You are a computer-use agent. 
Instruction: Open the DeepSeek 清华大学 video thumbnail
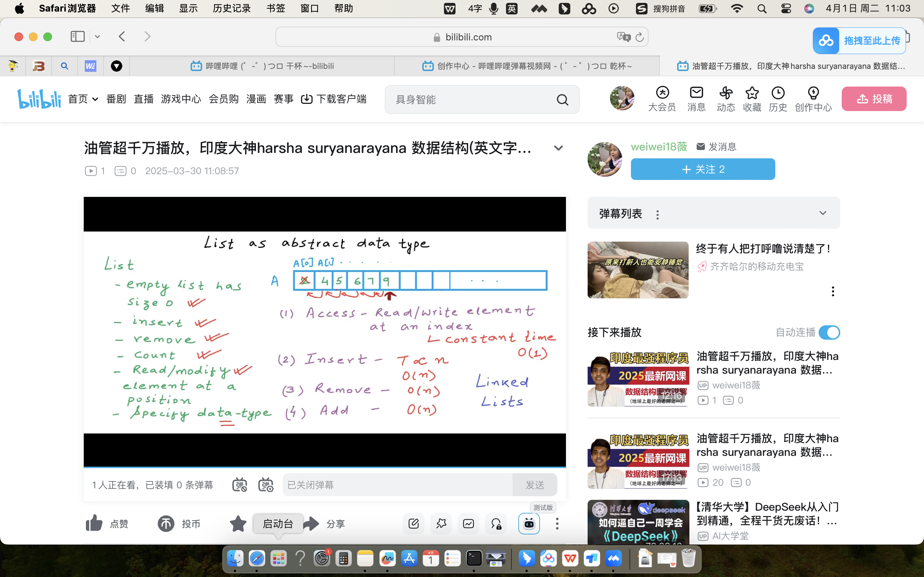click(638, 522)
